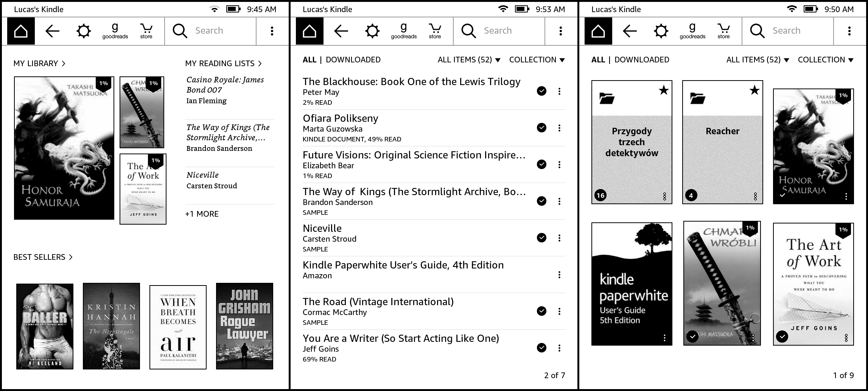The height and width of the screenshot is (391, 868).
Task: Tap downloaded checkmark for The Road
Action: click(x=541, y=311)
